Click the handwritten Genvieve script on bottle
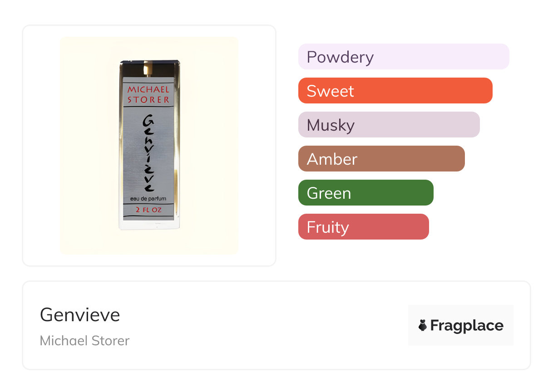Screen dimensions: 553x392 (148, 152)
